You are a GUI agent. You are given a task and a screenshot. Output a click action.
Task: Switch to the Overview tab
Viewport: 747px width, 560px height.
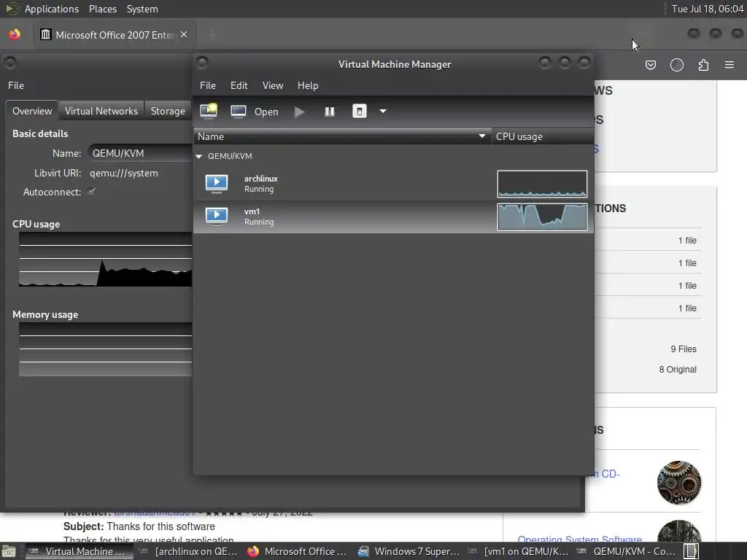[32, 111]
